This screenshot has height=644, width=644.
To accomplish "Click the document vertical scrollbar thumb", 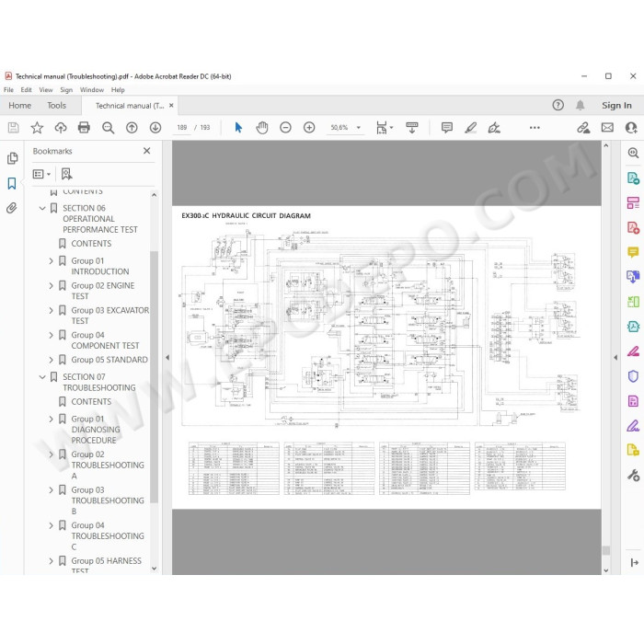I will (x=605, y=550).
